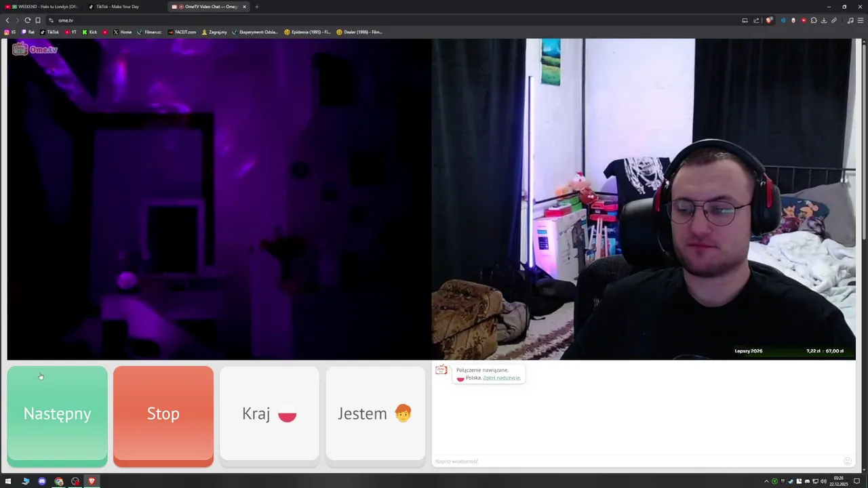This screenshot has width=868, height=488.
Task: Go back in browser history
Action: 7,20
